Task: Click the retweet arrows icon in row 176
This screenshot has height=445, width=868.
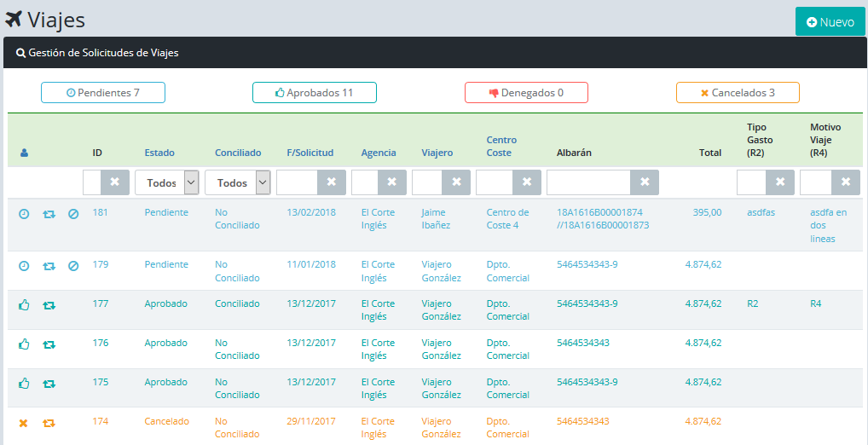Action: [49, 344]
